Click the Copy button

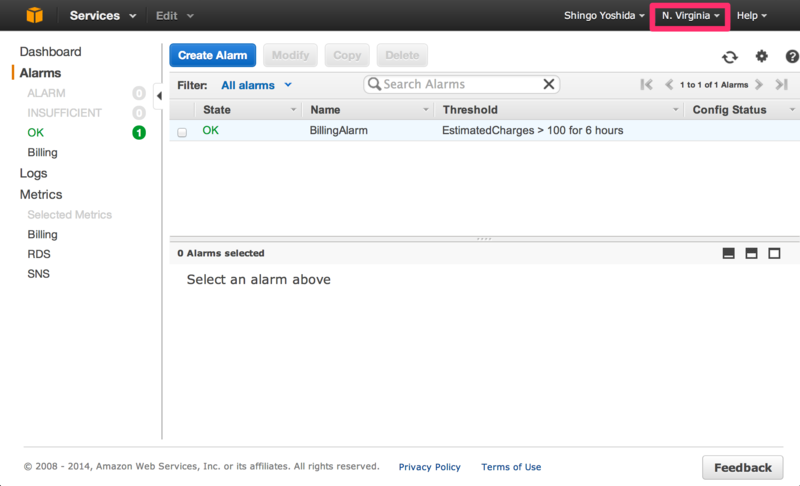(347, 55)
